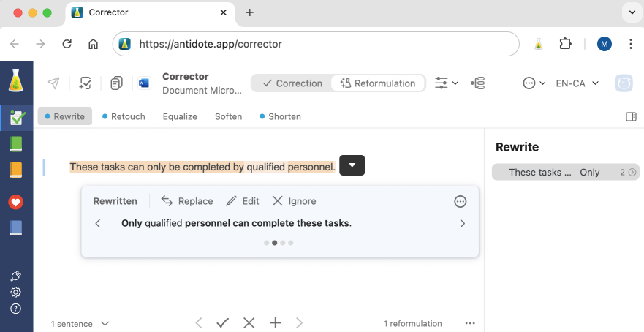Click the copy documents icon in toolbar
Screen dimensions: 644x332
(x=116, y=83)
